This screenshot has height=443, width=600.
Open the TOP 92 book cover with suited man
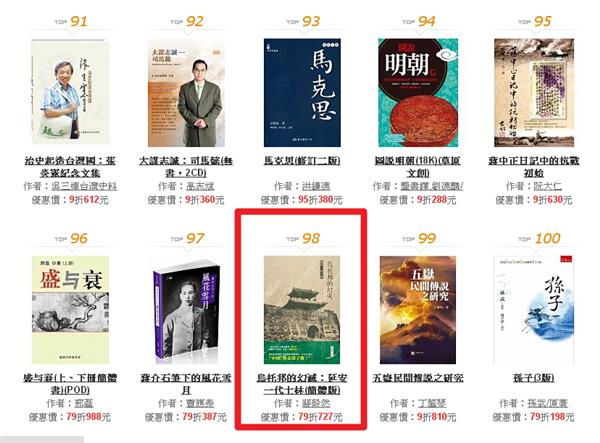(186, 92)
